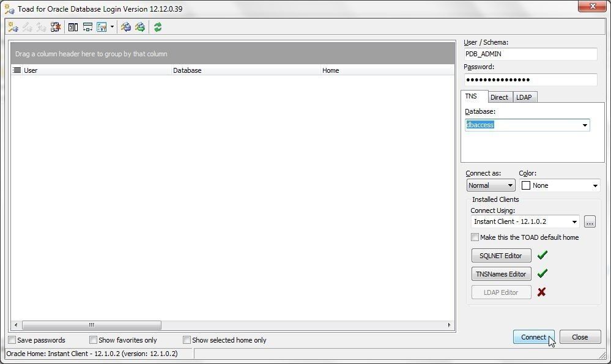This screenshot has height=364, width=611.
Task: Toggle the detail pane layout toolbar icon
Action: pos(73,27)
